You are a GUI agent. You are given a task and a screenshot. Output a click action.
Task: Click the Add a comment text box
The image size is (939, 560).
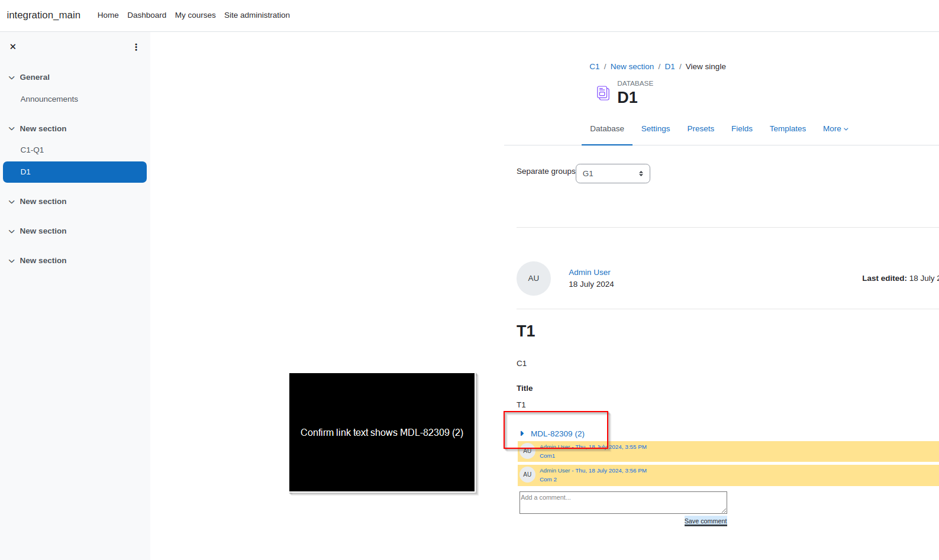[x=623, y=503]
